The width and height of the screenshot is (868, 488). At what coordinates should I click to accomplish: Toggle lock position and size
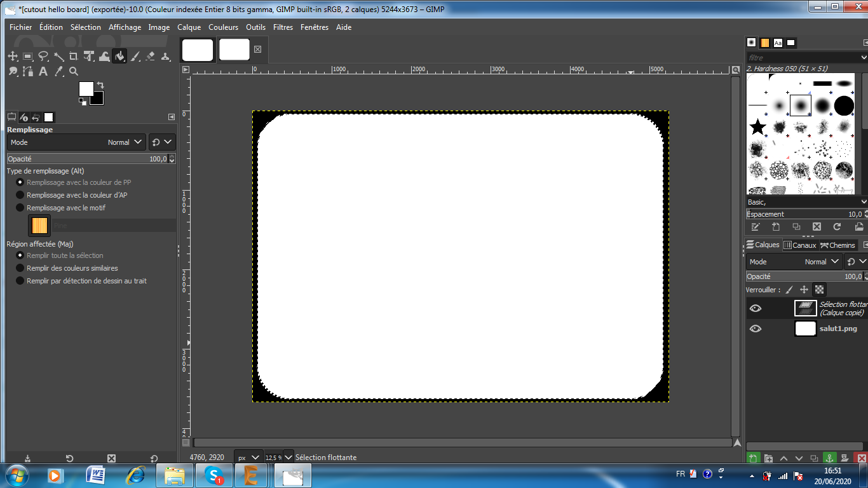pos(804,290)
